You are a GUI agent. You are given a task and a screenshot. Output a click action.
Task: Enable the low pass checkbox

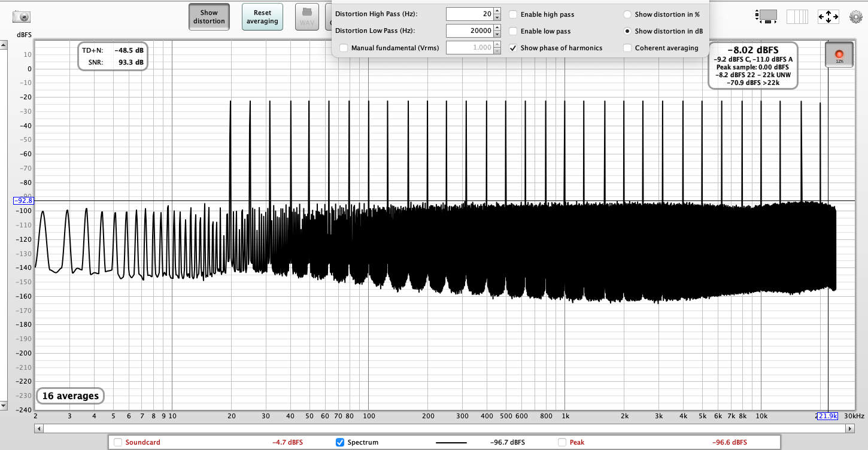[514, 31]
